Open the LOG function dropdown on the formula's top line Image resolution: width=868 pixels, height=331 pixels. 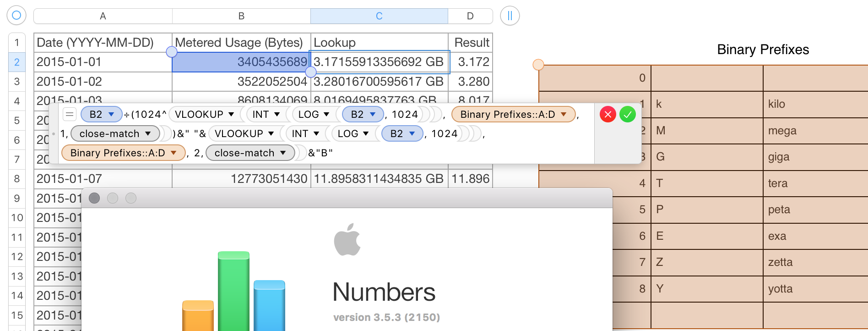click(x=326, y=114)
